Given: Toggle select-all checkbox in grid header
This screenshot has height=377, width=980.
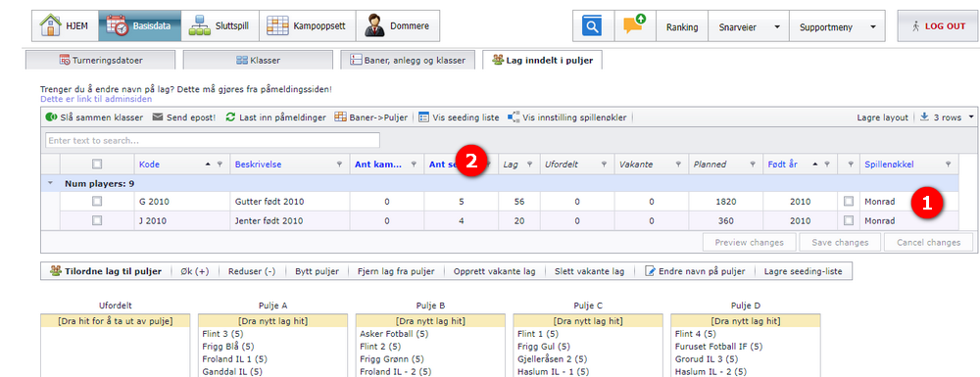Looking at the screenshot, I should pos(97,165).
